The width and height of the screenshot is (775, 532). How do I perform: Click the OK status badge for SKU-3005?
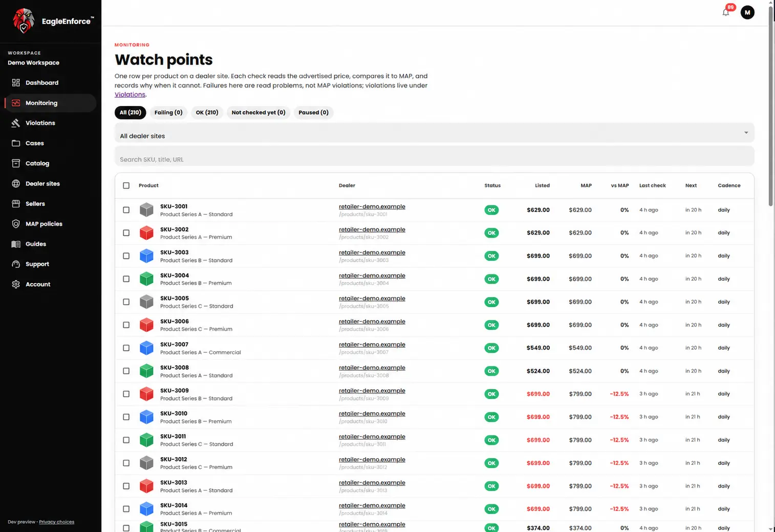click(491, 302)
